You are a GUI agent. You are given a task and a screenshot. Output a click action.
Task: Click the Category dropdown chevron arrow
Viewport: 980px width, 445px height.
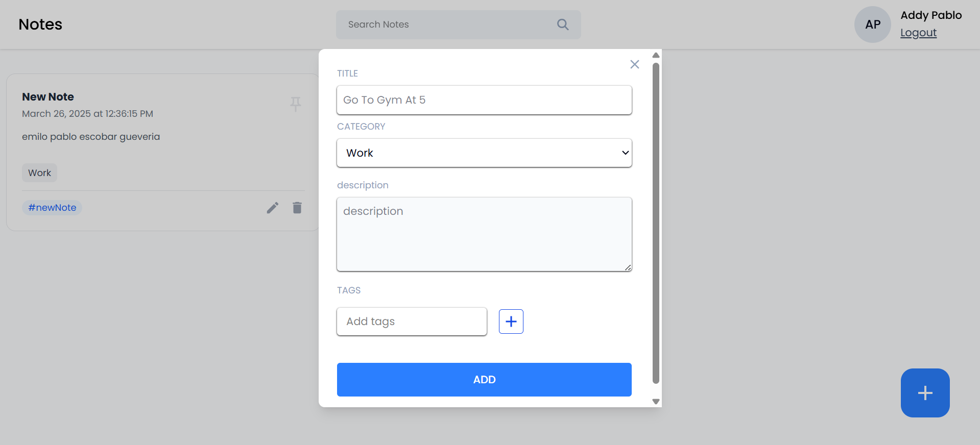pyautogui.click(x=625, y=153)
